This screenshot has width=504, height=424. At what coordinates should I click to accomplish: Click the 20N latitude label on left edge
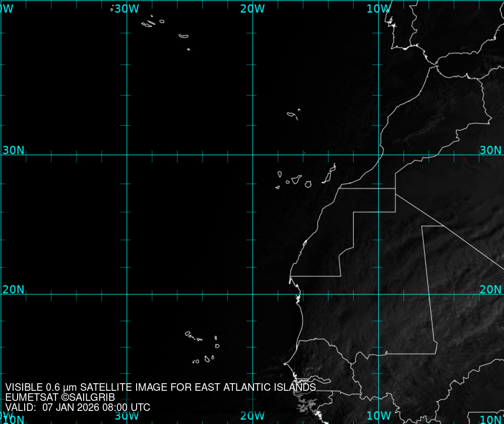(x=13, y=290)
